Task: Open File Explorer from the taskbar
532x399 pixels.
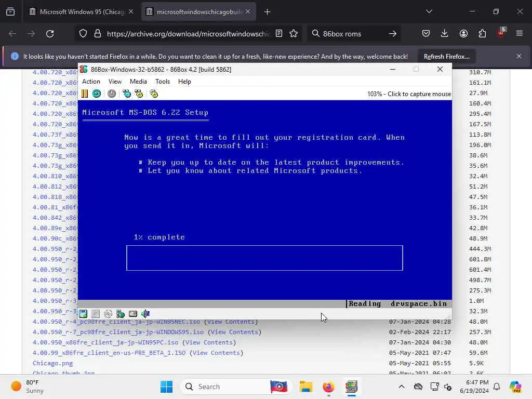Action: pyautogui.click(x=305, y=387)
